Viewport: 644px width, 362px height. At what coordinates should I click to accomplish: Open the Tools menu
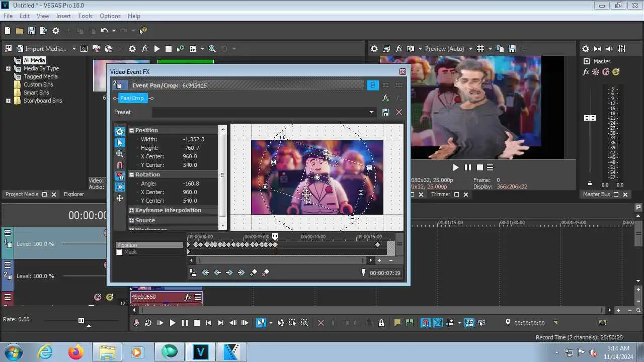[85, 16]
